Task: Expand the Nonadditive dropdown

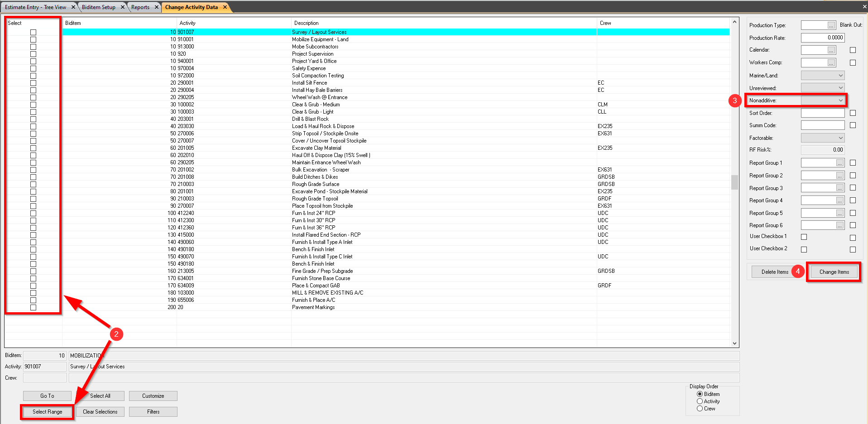Action: 840,100
